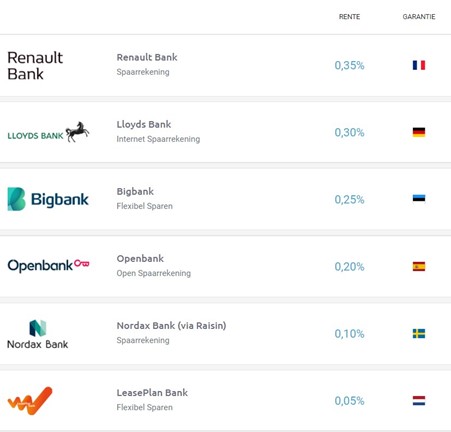Sort by the RENTE column header
Viewport: 451px width, 432px height.
(x=349, y=17)
